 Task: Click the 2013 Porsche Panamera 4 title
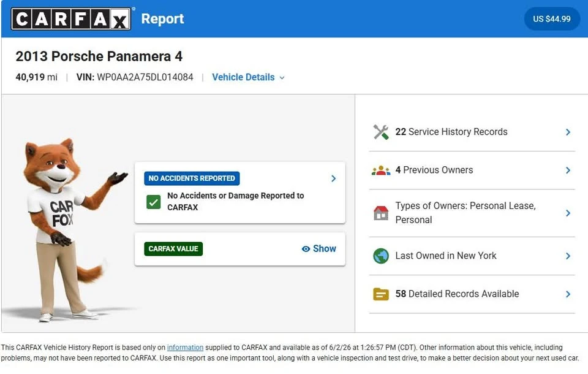coord(99,56)
